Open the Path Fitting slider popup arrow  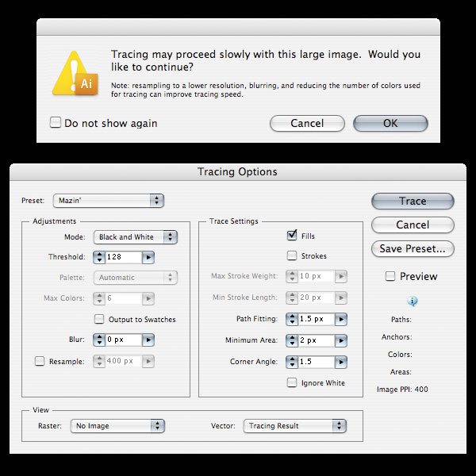coord(341,320)
